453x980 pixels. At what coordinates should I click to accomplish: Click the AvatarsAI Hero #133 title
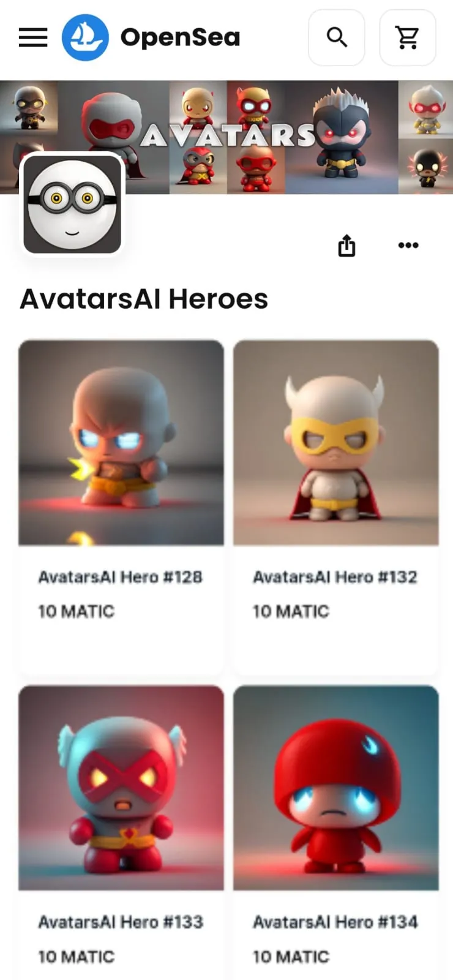(x=121, y=922)
